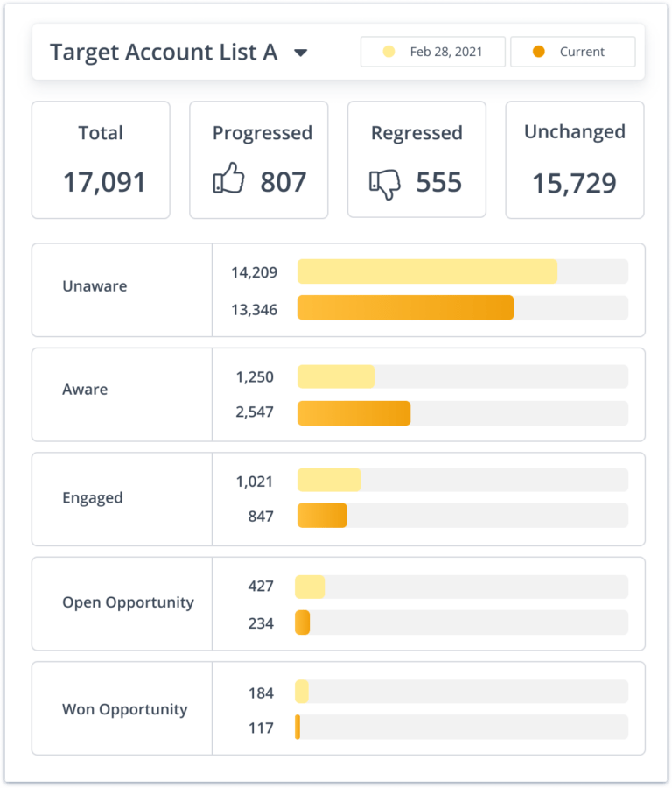The image size is (672, 788).
Task: Toggle the Feb 28, 2021 series visibility
Action: tap(432, 52)
